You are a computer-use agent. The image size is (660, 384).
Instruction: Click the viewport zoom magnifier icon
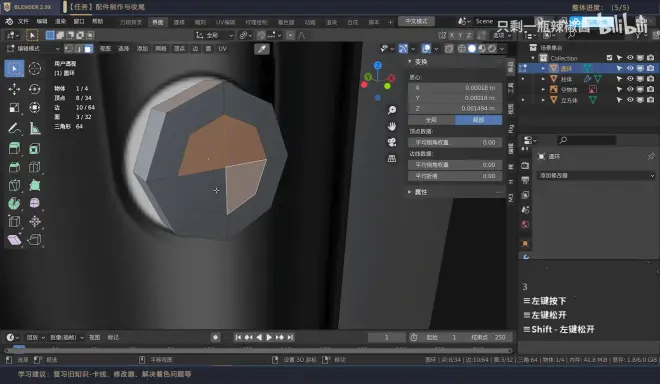point(392,110)
